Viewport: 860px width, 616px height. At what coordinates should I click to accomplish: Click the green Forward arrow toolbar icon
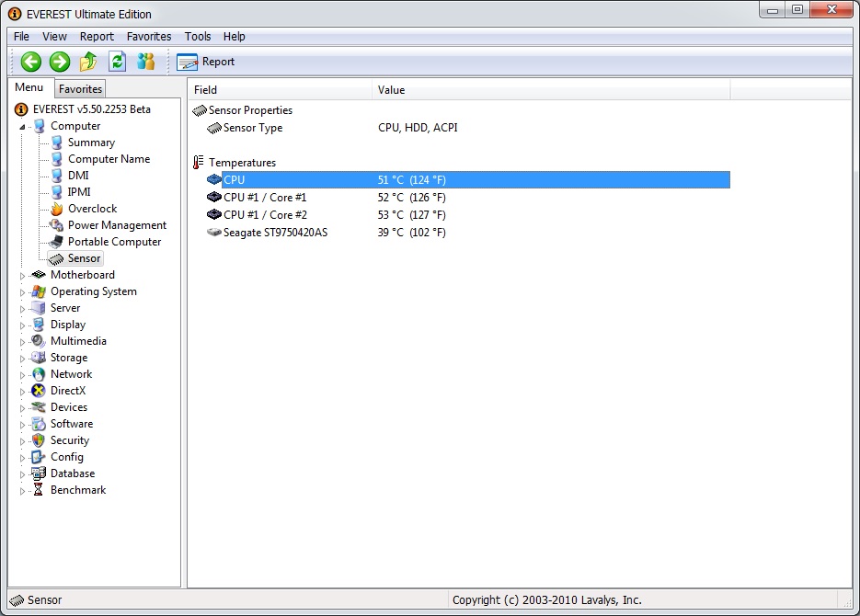pos(60,62)
